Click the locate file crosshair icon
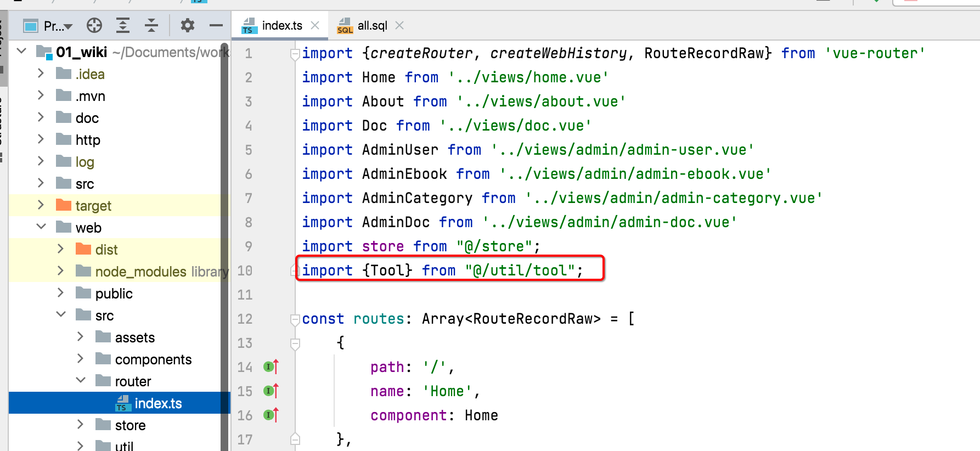The image size is (980, 451). pos(94,25)
